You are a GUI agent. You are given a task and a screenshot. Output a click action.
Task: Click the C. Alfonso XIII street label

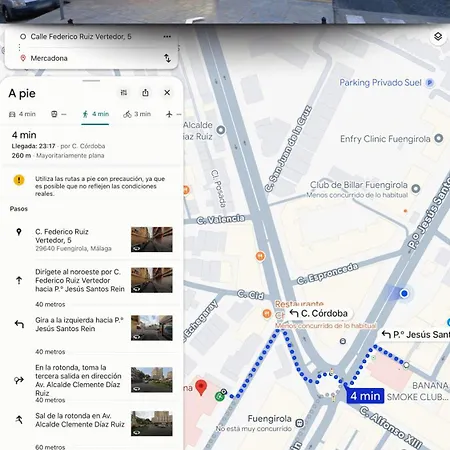click(x=391, y=428)
